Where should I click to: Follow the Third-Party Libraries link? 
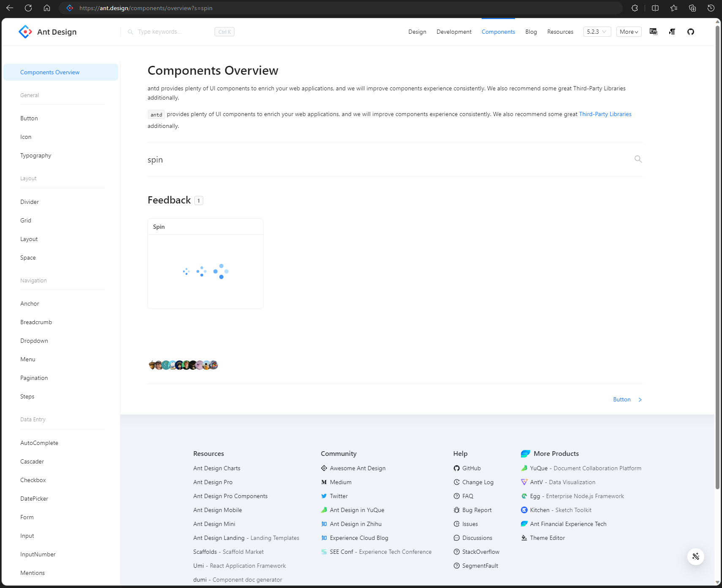tap(605, 114)
